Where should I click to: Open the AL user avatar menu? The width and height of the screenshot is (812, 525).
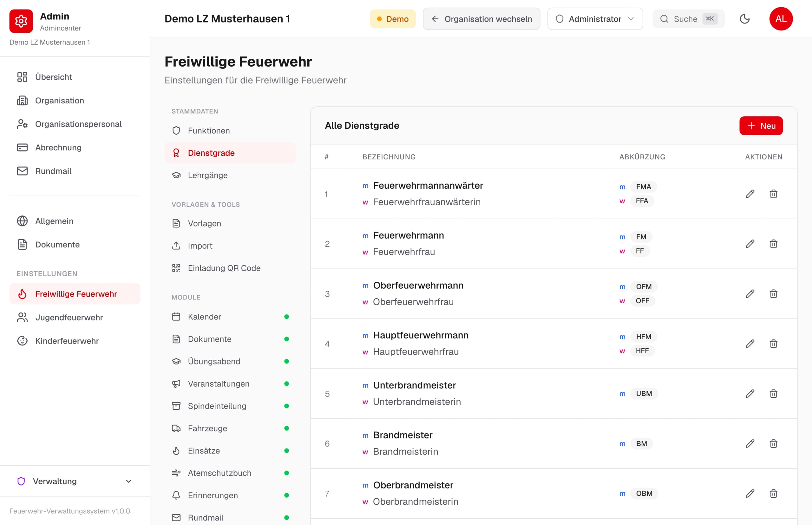[x=781, y=19]
